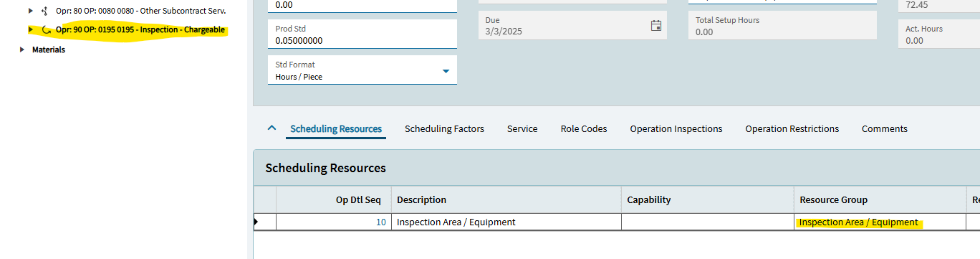This screenshot has height=259, width=980.
Task: View the Comments tab
Action: tap(885, 129)
